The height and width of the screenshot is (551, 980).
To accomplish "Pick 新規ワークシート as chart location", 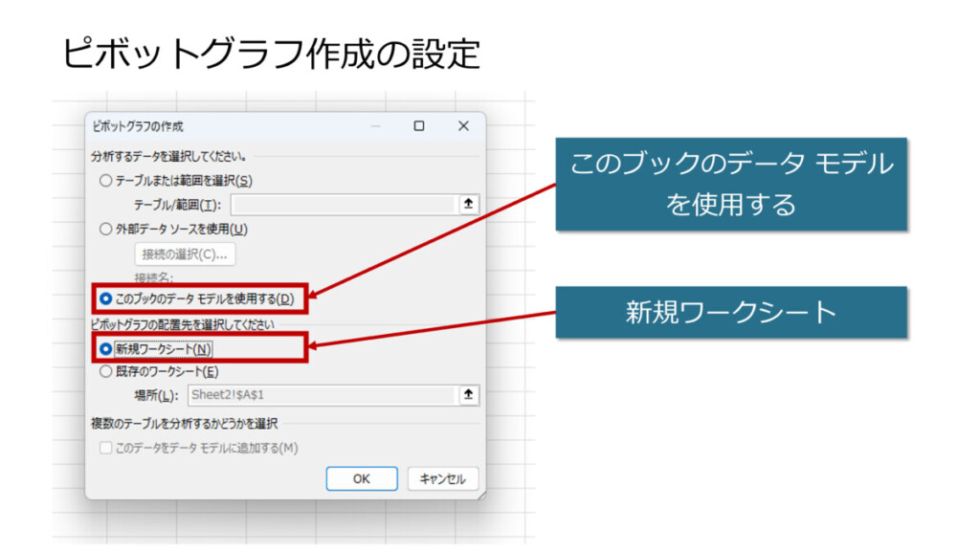I will 105,349.
